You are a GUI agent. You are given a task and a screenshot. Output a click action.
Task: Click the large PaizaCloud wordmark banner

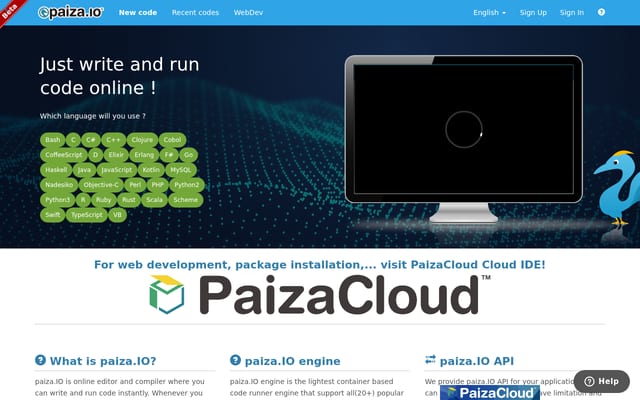(320, 294)
